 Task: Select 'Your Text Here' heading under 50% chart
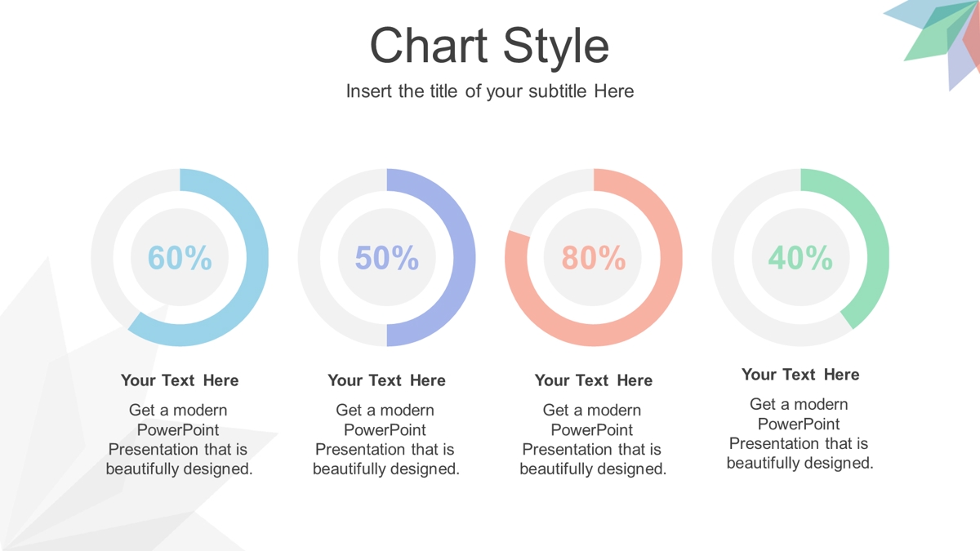386,380
